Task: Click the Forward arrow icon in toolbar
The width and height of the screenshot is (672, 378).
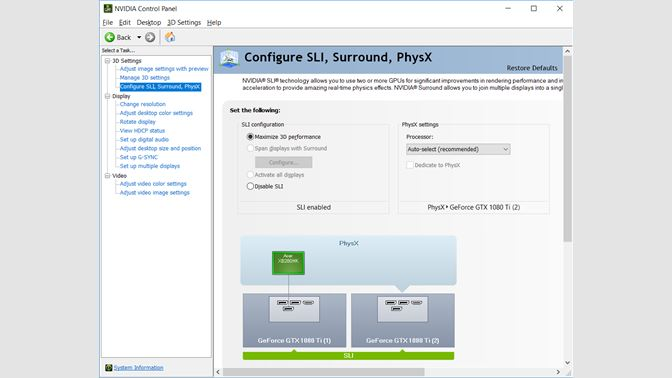Action: (150, 37)
